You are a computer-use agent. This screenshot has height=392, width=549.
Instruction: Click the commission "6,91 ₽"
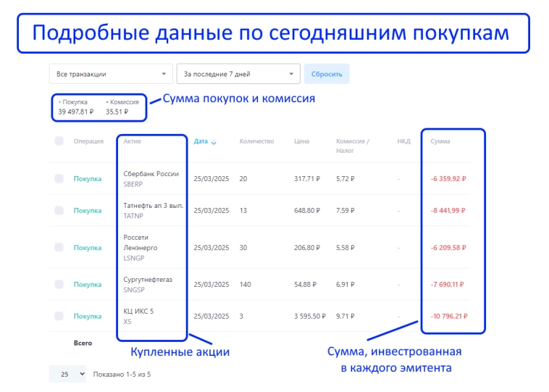345,285
